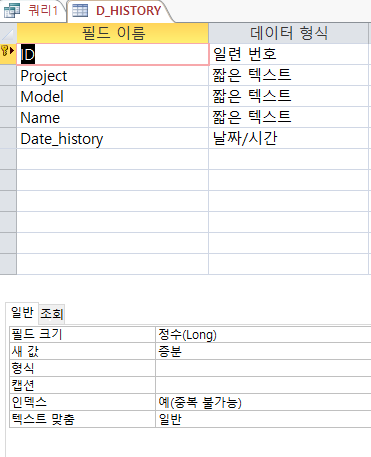Open data type 날짜/시간 for Date_history
This screenshot has width=371, height=457.
click(289, 138)
